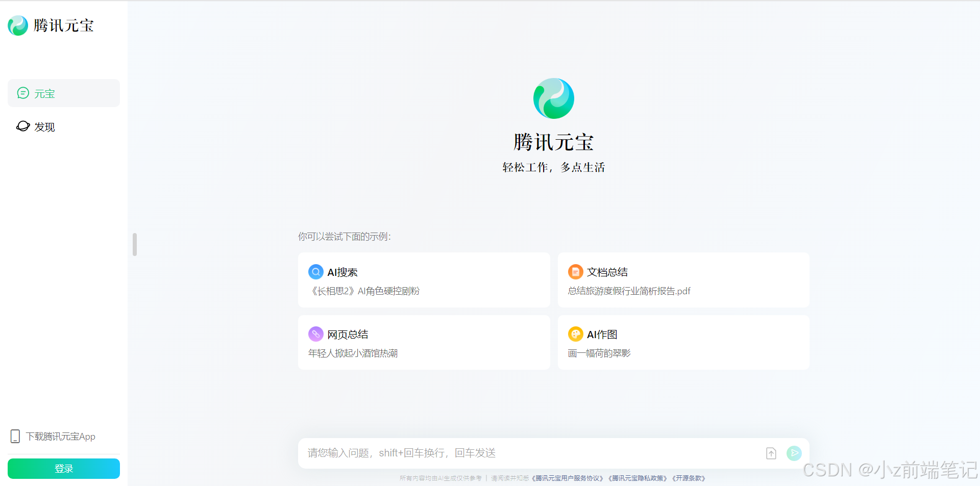Click the Tencent Yuanbao logo in sidebar
Image resolution: width=980 pixels, height=486 pixels.
(x=51, y=25)
